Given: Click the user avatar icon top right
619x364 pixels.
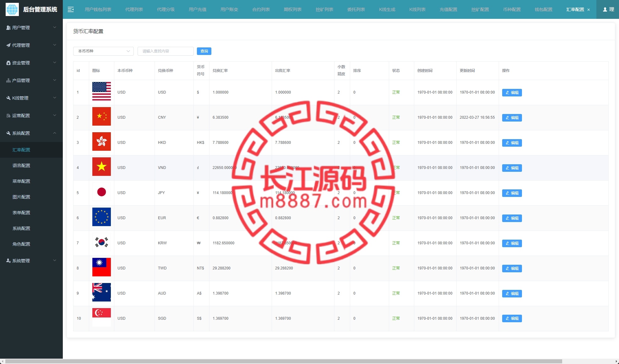Looking at the screenshot, I should (605, 9).
